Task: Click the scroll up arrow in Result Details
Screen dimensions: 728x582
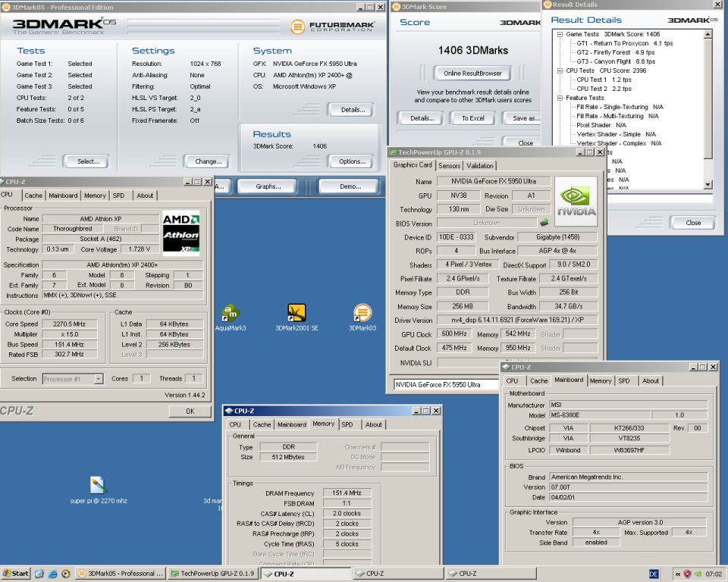Action: click(x=708, y=34)
